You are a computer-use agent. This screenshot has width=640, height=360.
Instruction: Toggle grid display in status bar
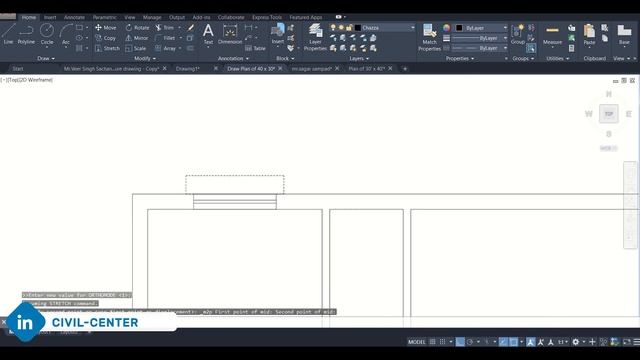[432, 342]
